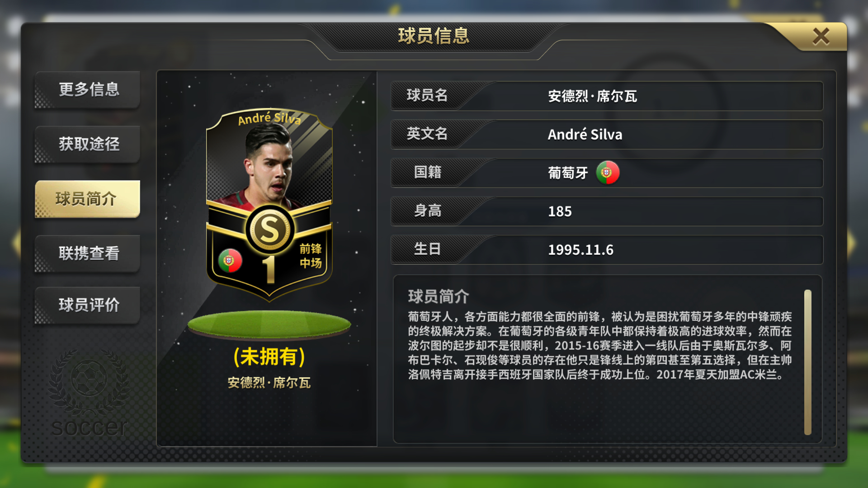Click the Portugal flag on player card
This screenshot has width=868, height=488.
(x=230, y=261)
